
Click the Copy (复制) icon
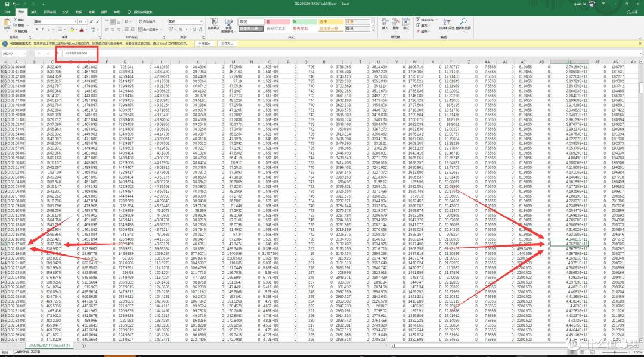[16, 26]
